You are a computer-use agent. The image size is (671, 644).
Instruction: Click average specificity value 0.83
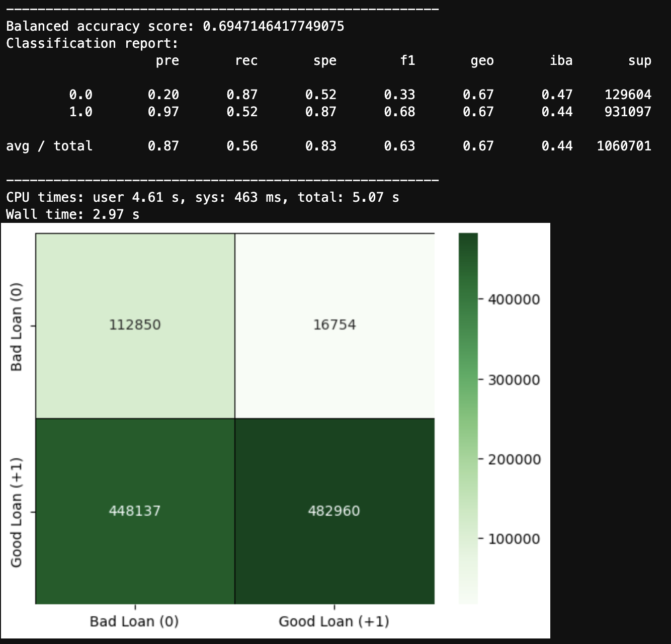tap(321, 146)
